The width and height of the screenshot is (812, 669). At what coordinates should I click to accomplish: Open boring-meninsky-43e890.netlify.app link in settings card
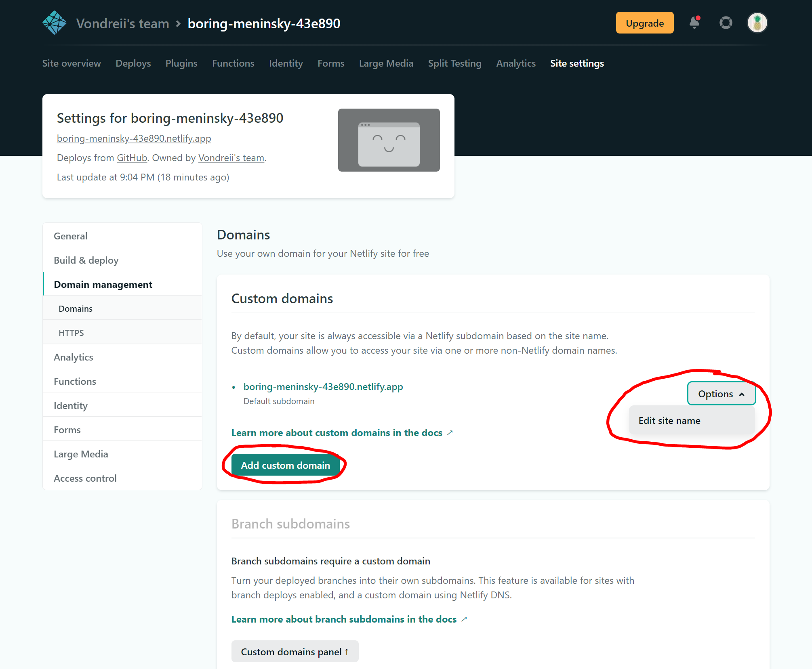tap(134, 138)
